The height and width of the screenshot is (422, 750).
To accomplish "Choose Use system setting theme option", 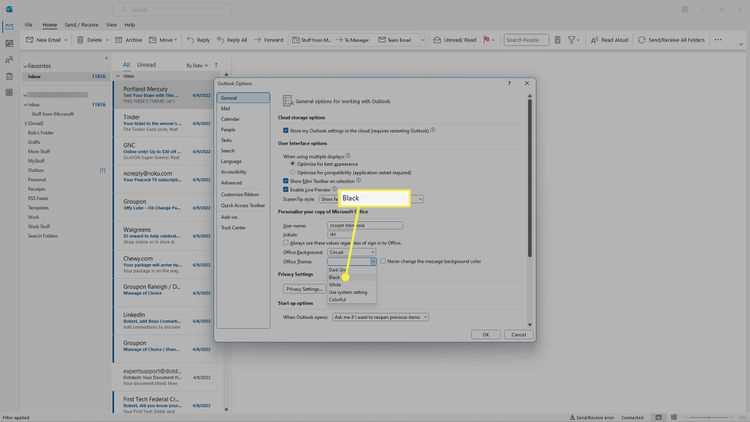I will click(x=352, y=292).
